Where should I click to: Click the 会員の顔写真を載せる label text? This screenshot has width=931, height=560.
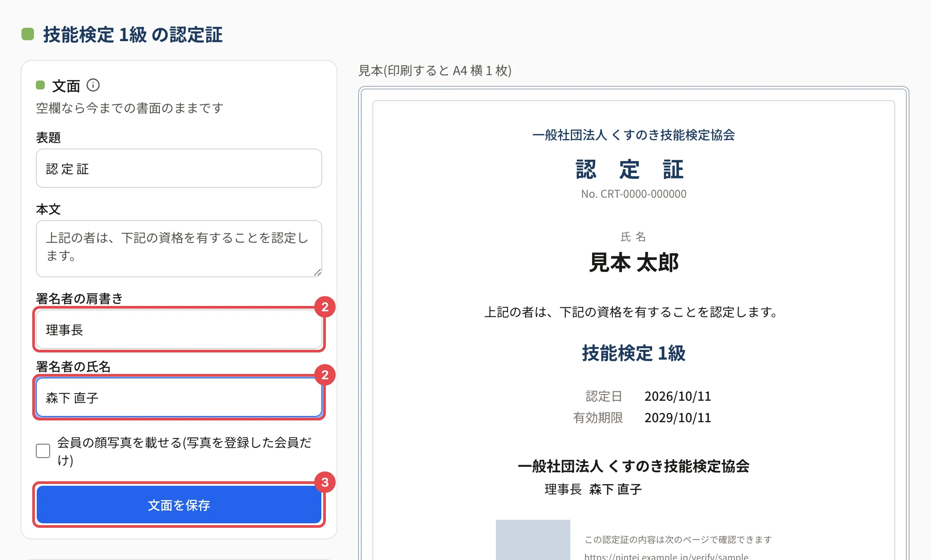point(184,451)
